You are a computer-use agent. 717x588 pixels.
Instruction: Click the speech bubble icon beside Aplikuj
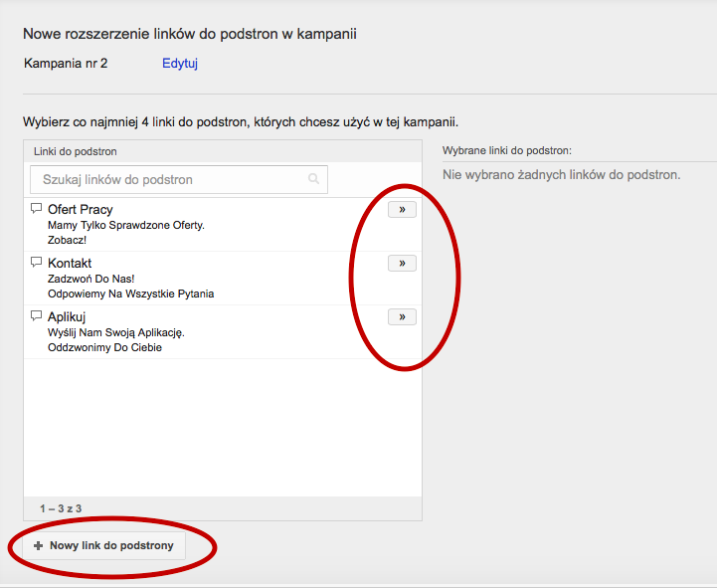37,316
